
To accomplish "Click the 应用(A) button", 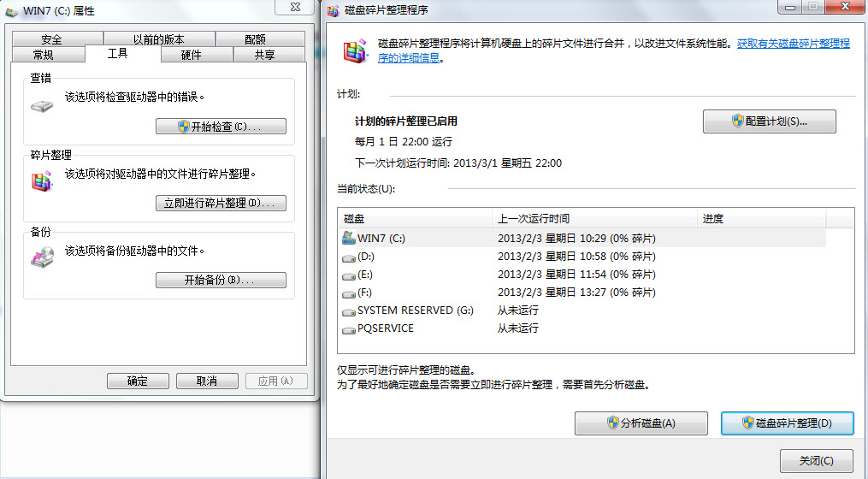I will tap(276, 381).
